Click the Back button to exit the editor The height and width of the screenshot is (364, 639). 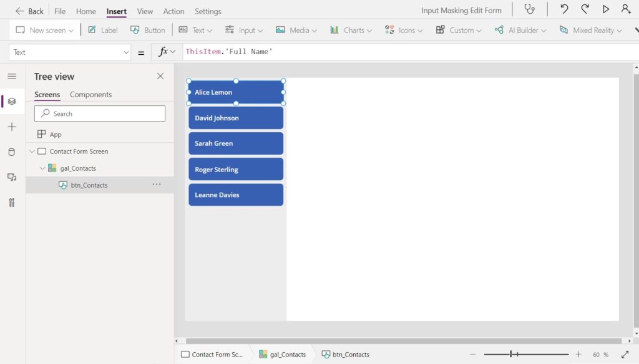pyautogui.click(x=27, y=11)
